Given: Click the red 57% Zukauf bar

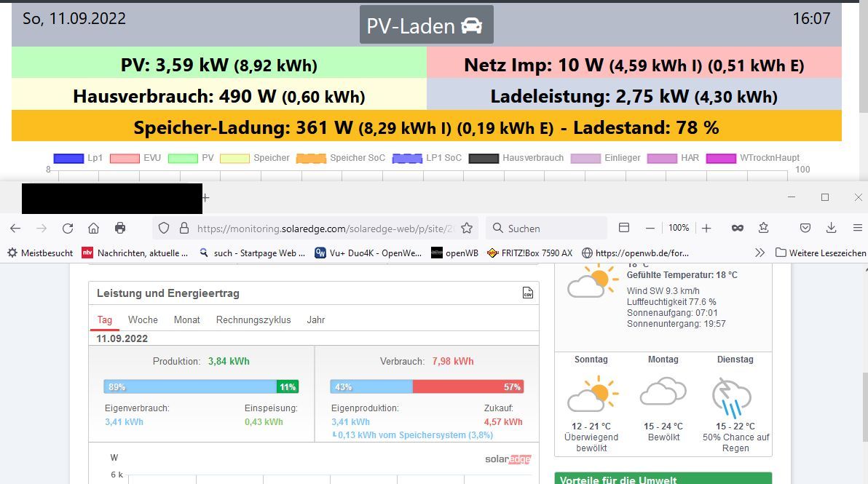Looking at the screenshot, I should pos(468,386).
